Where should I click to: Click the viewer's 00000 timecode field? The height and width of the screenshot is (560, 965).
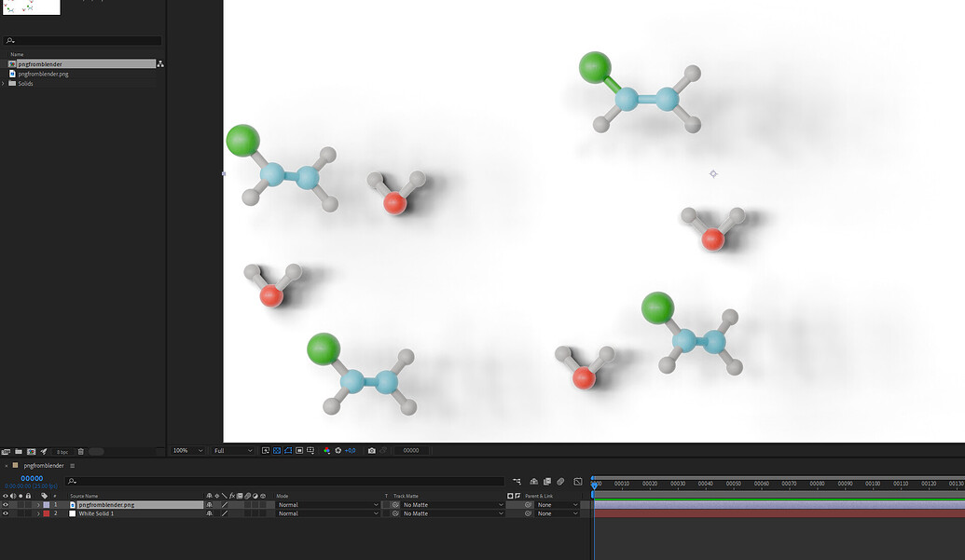click(411, 451)
